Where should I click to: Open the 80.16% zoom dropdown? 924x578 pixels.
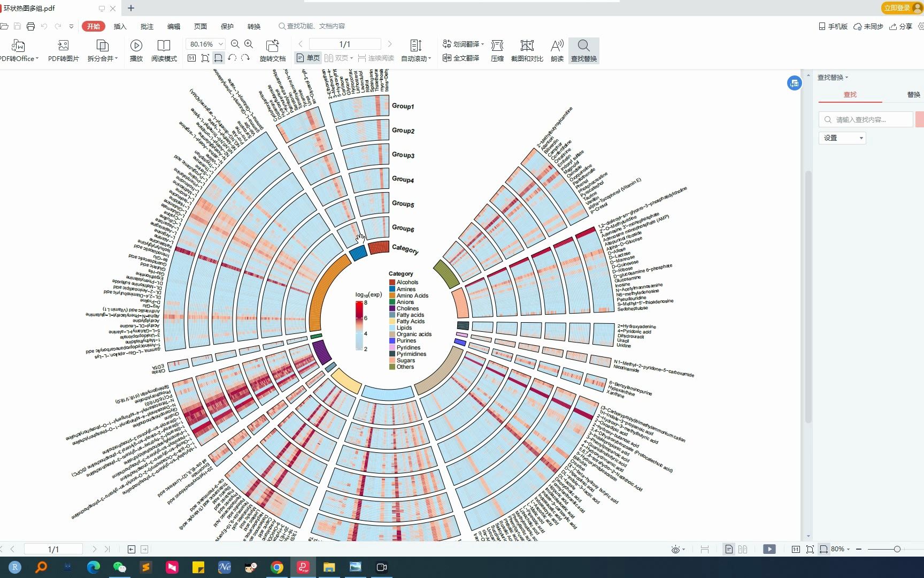221,44
